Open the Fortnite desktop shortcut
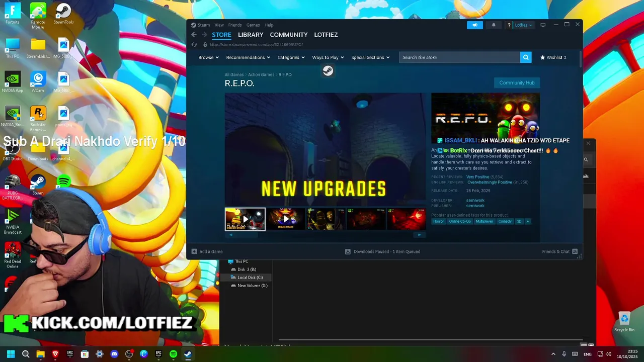Image resolution: width=644 pixels, height=362 pixels. tap(13, 14)
